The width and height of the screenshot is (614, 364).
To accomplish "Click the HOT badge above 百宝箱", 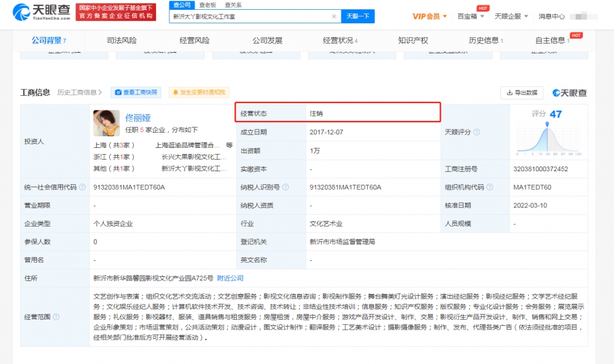I will 483,8.
